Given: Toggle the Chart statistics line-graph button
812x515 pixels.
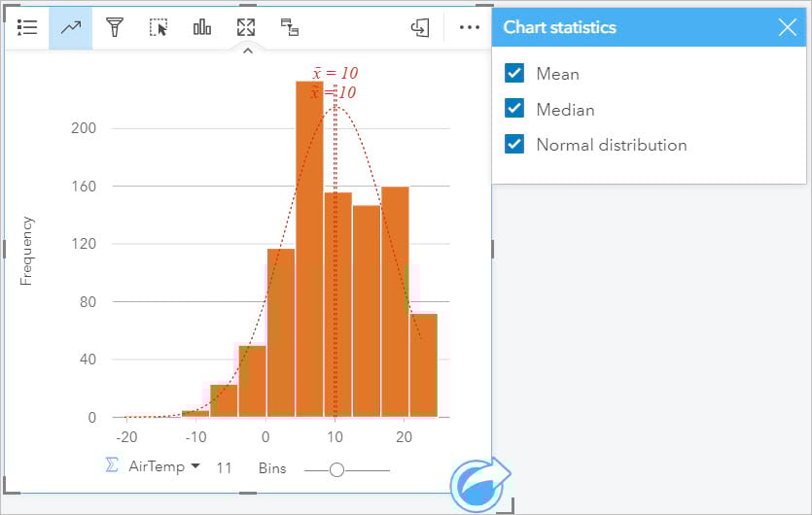Looking at the screenshot, I should pos(70,27).
